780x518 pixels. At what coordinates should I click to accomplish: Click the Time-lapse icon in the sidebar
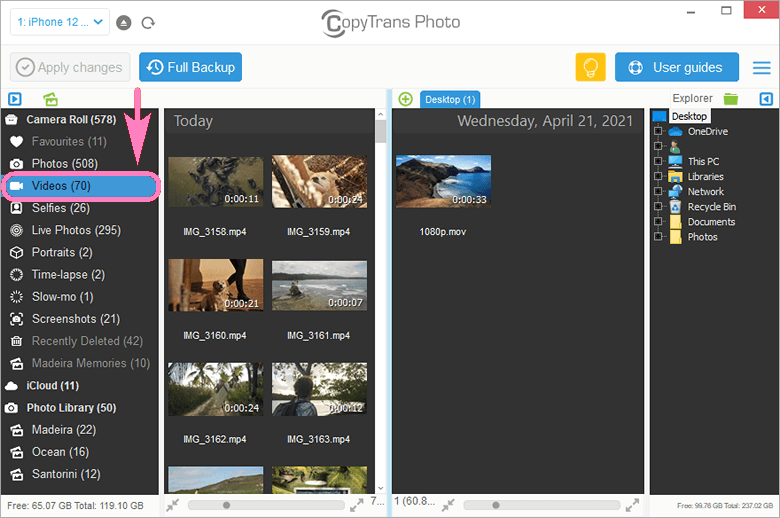[16, 275]
